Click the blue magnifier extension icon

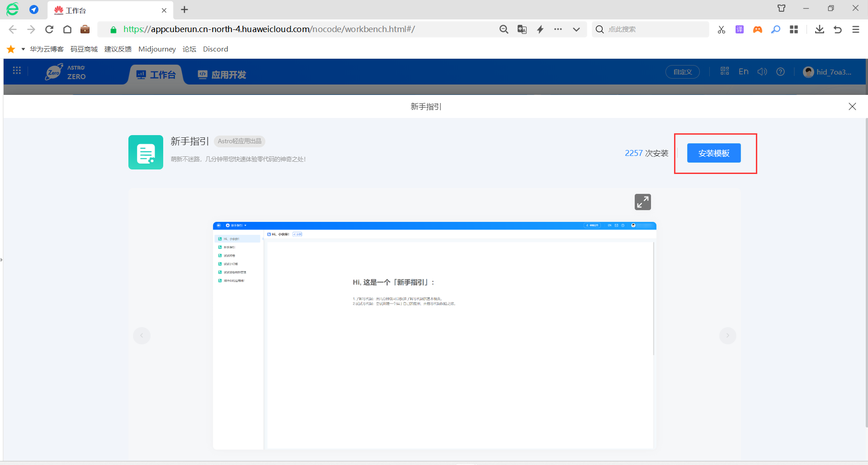776,29
